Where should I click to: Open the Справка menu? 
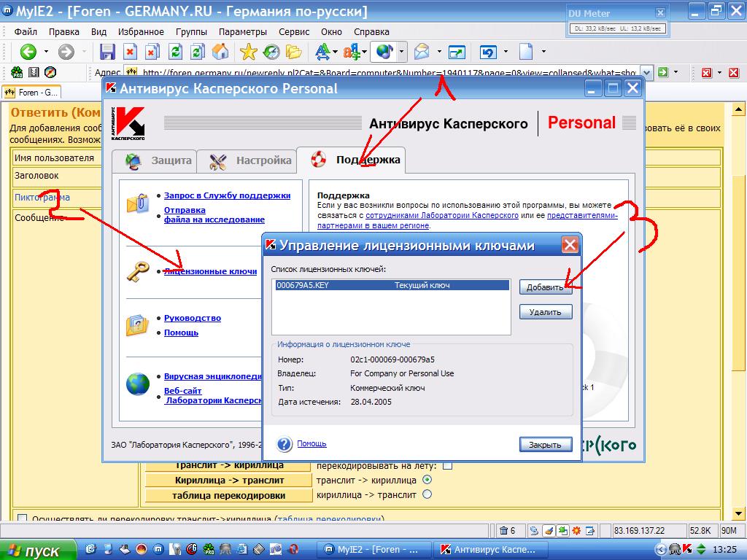click(x=371, y=32)
